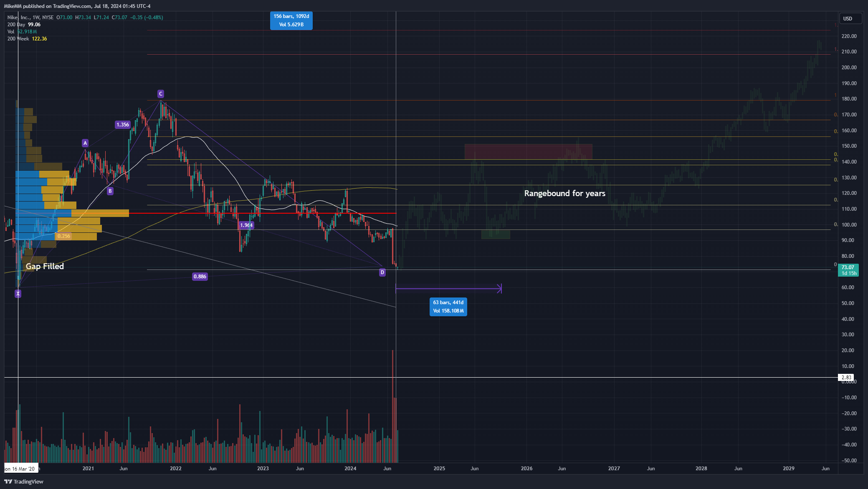Click the 2025 label on the time axis
This screenshot has width=868, height=489.
point(439,469)
